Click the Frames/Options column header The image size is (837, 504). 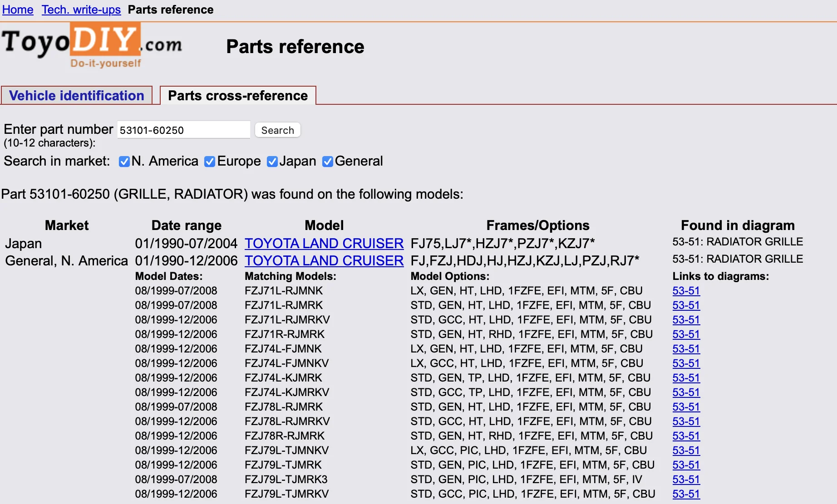tap(538, 225)
